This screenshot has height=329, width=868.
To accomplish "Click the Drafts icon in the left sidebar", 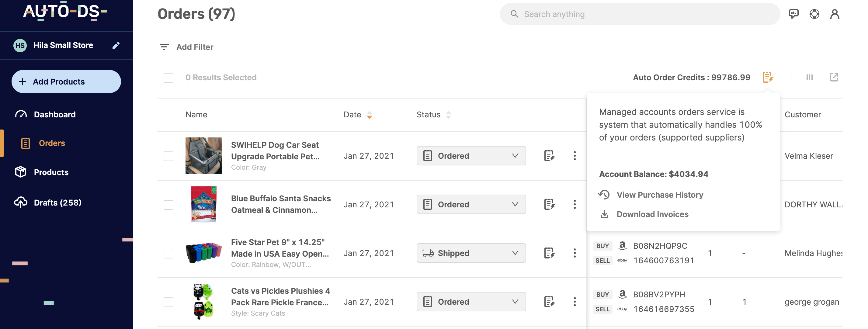I will click(x=21, y=202).
